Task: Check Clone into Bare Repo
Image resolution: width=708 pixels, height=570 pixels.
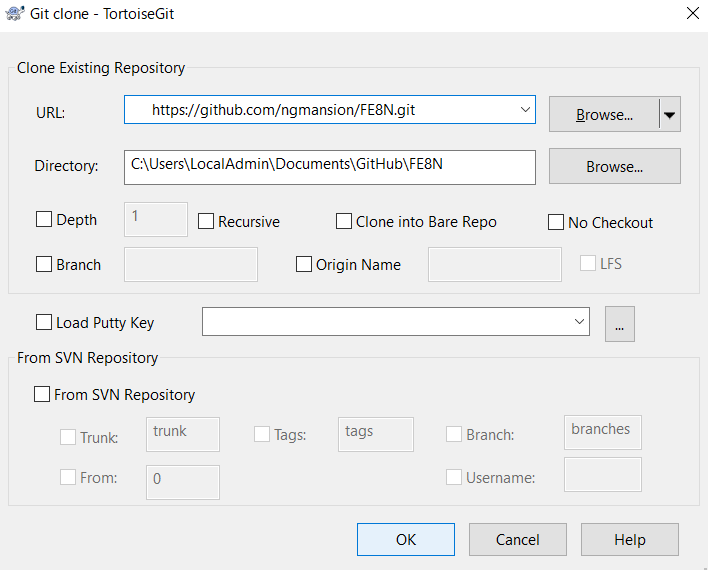Action: [344, 221]
